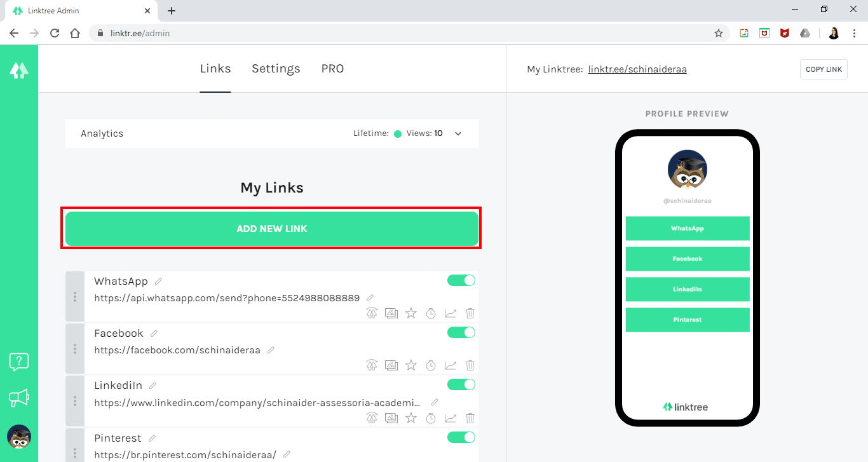
Task: Open the Settings tab
Action: [x=276, y=69]
